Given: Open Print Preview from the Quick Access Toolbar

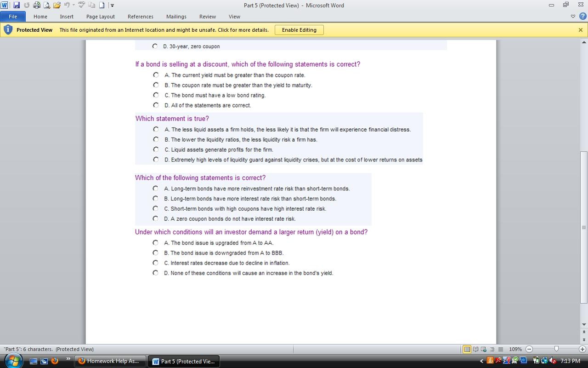Looking at the screenshot, I should [46, 5].
